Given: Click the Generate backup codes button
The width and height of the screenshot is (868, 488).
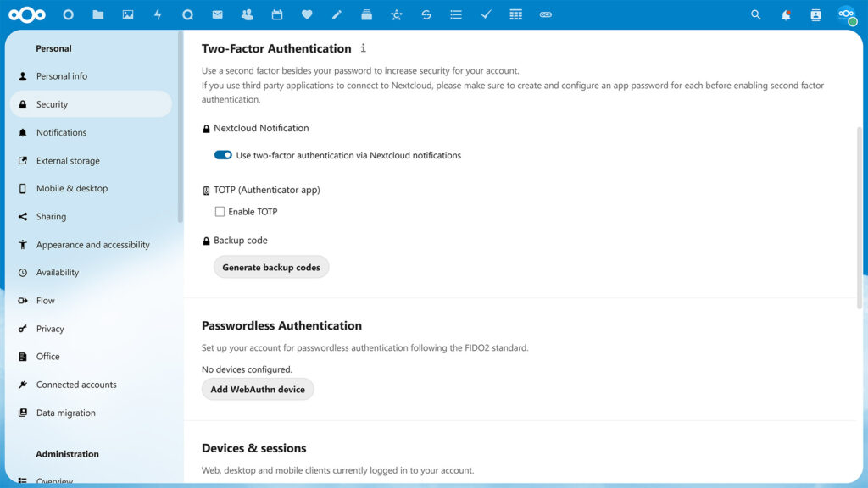Looking at the screenshot, I should click(x=271, y=266).
